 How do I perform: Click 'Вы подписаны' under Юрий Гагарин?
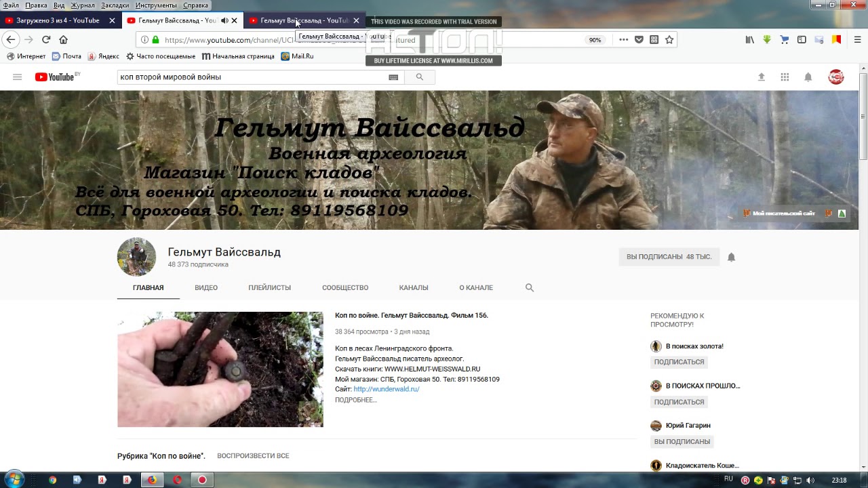pos(682,441)
